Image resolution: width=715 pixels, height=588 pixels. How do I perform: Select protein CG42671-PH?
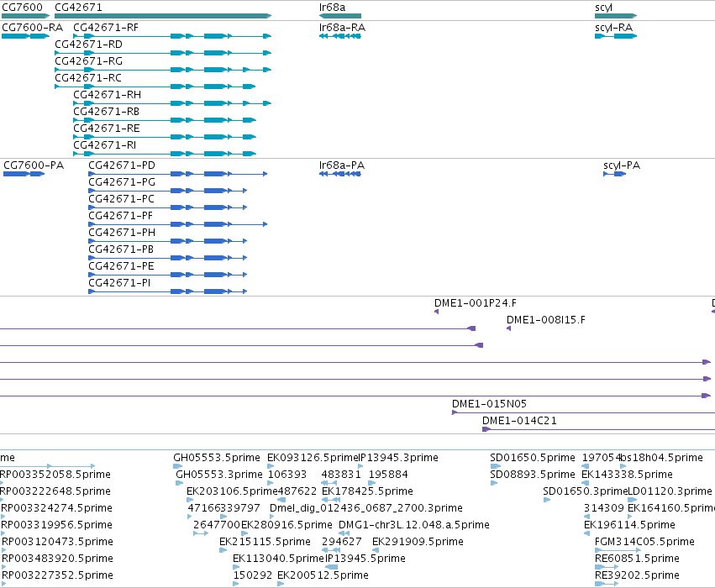click(122, 233)
